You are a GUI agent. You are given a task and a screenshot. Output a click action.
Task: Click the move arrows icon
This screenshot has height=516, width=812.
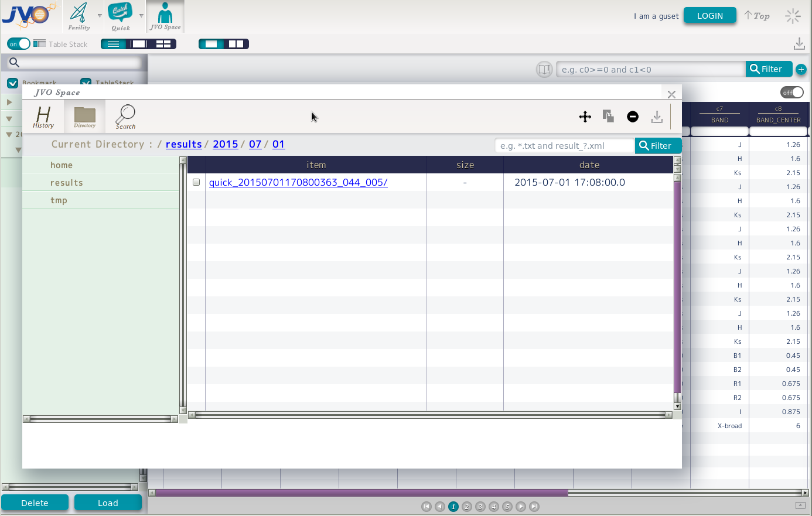tap(585, 117)
